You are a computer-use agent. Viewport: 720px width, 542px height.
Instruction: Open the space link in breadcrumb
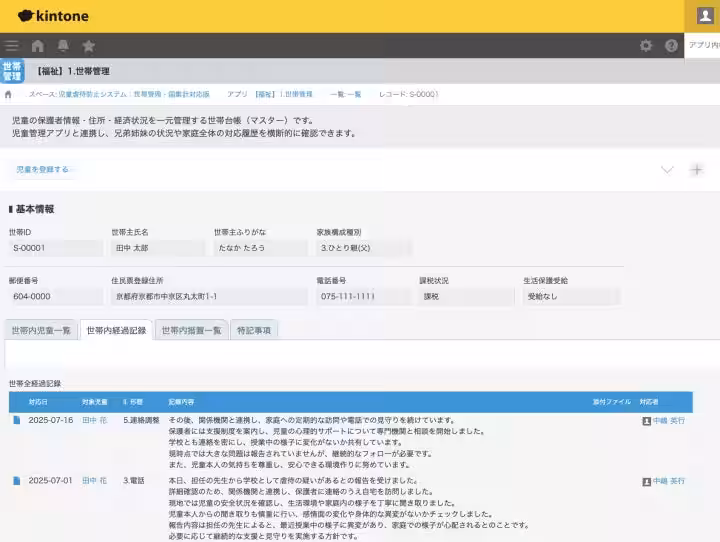134,94
